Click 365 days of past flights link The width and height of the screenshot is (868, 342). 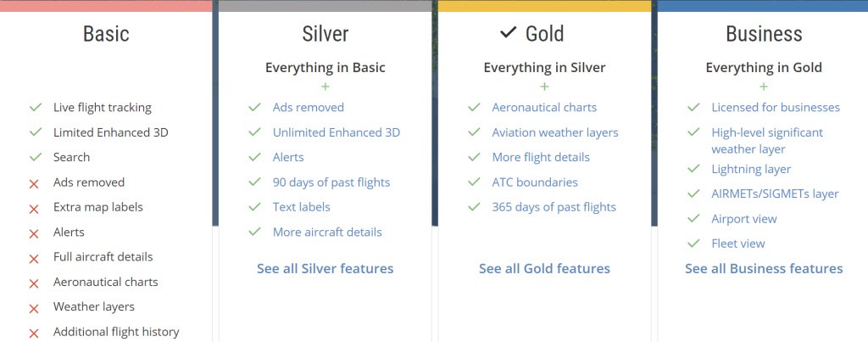[x=554, y=207]
